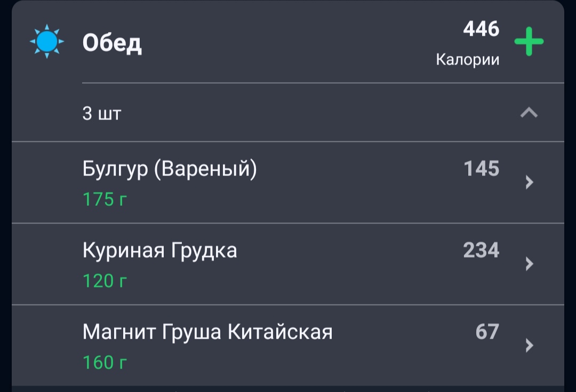Screen dimensions: 576x392
Task: Tap the Обед meal heading
Action: (x=112, y=43)
